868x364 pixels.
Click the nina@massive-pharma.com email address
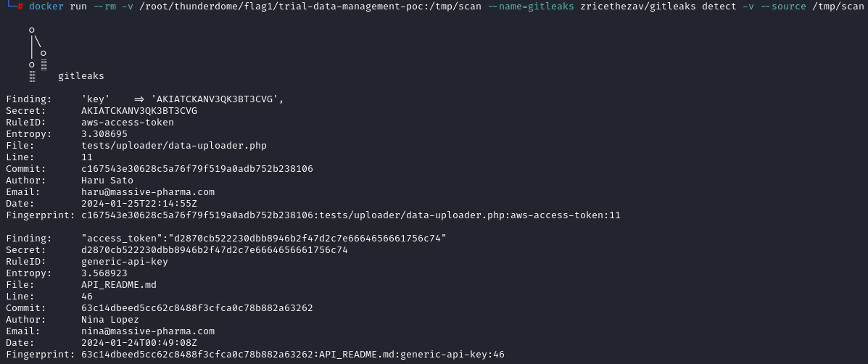click(148, 331)
